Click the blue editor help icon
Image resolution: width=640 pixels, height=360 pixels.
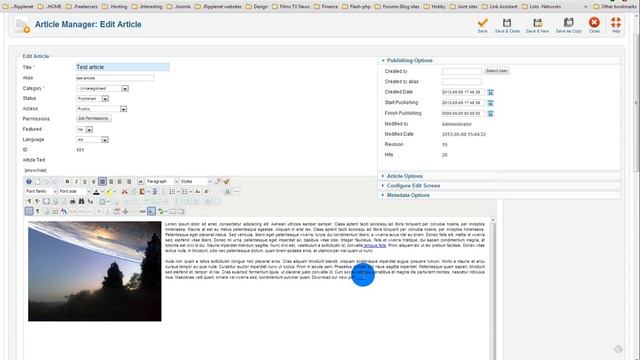pos(29,181)
